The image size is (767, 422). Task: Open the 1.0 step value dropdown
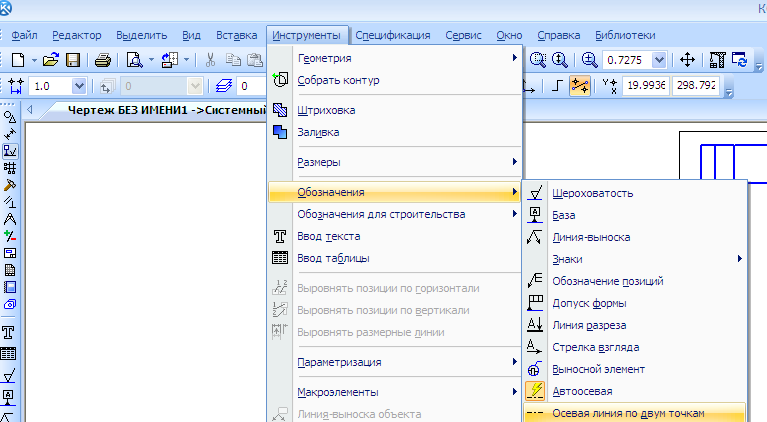pyautogui.click(x=78, y=87)
